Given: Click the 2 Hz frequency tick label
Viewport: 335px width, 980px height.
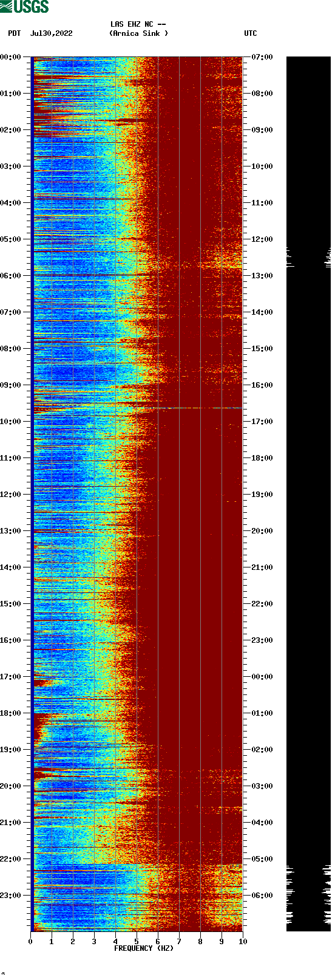Looking at the screenshot, I should coord(73,941).
